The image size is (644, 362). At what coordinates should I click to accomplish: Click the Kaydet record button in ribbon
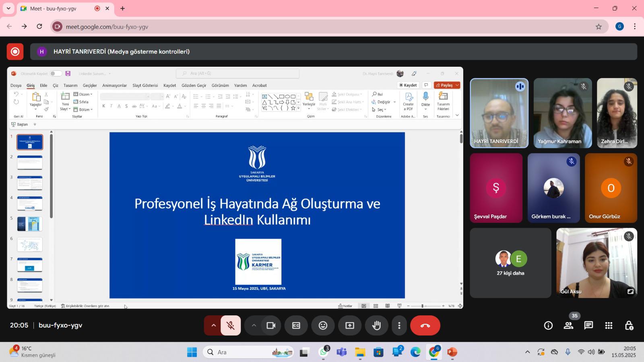pyautogui.click(x=408, y=85)
